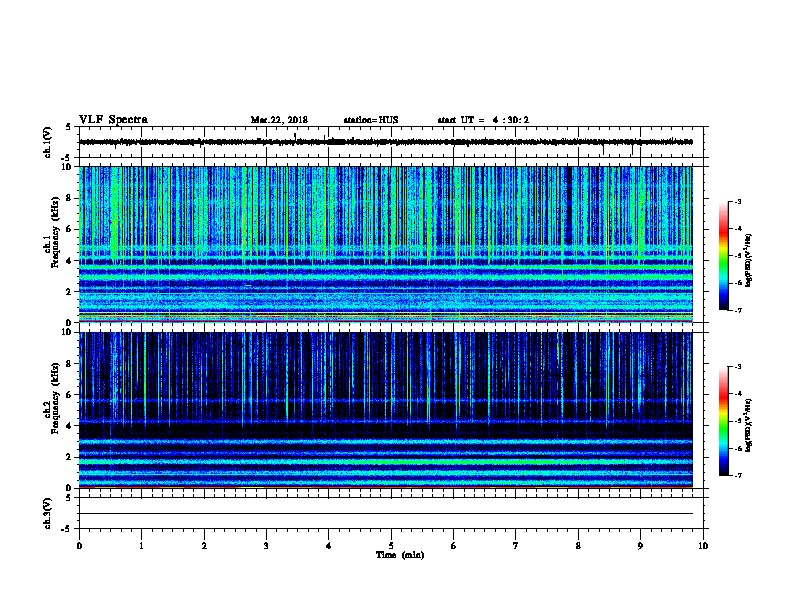Select the date "Mar.22, 2018" header
Viewport: 792px width, 612px height.
(279, 120)
